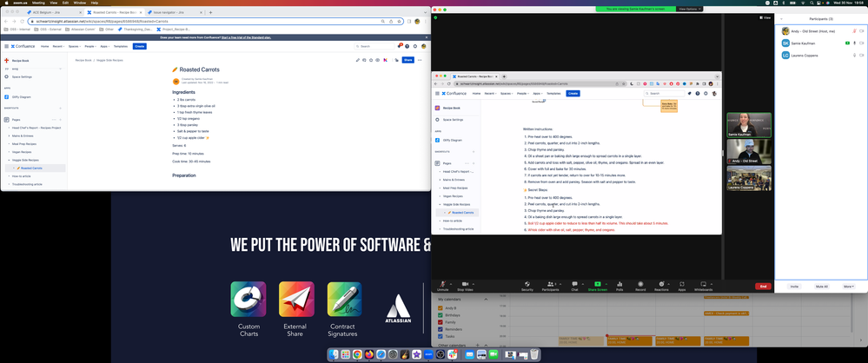Open Confluence notifications bell in front browser
The width and height of the screenshot is (868, 363).
click(399, 47)
